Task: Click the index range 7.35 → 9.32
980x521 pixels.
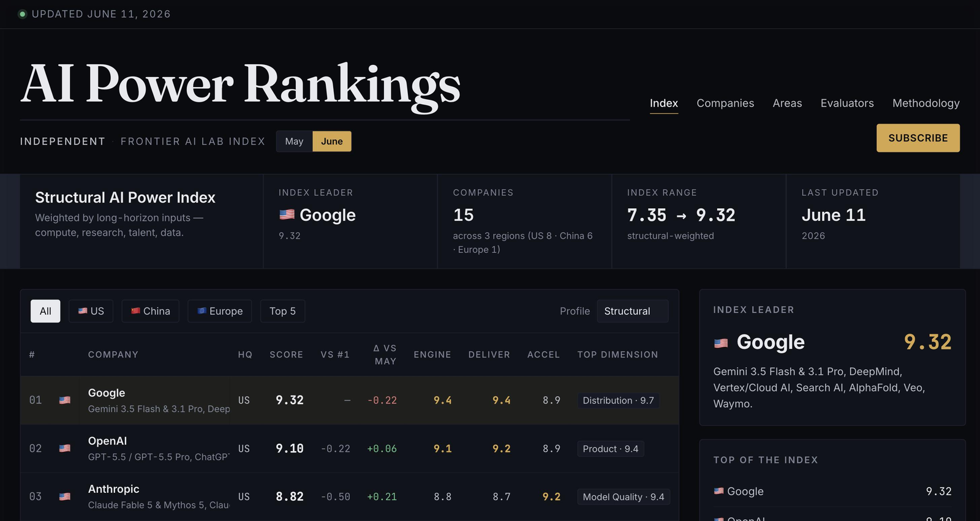Action: [x=681, y=215]
